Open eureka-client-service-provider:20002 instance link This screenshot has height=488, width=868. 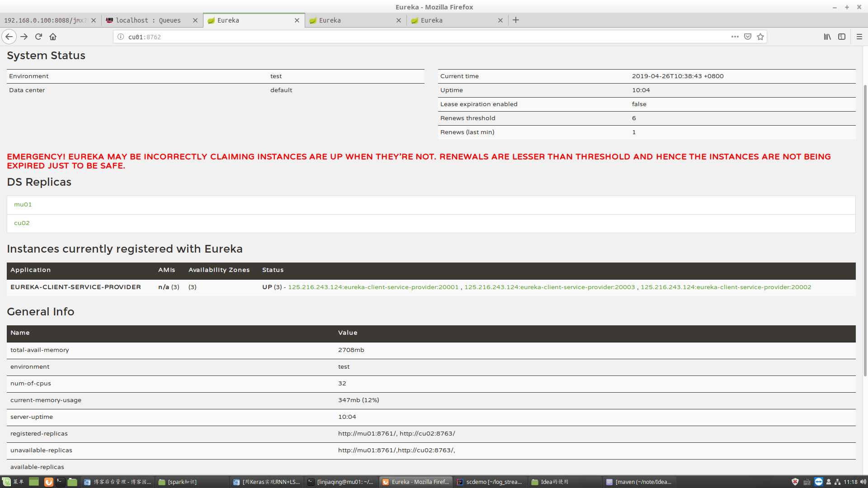(x=726, y=287)
